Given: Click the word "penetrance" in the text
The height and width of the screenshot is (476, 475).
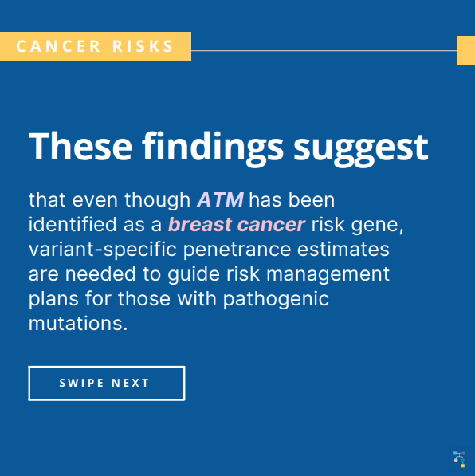Looking at the screenshot, I should tap(237, 250).
